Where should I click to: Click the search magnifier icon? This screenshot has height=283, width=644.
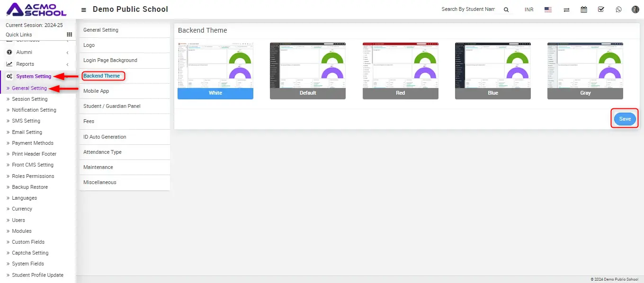coord(506,9)
